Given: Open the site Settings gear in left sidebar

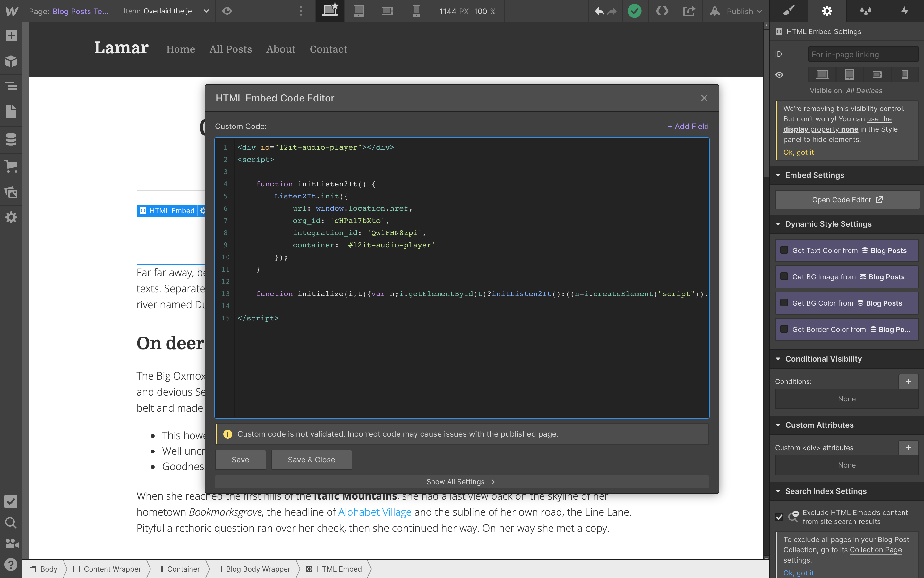Looking at the screenshot, I should 11,217.
